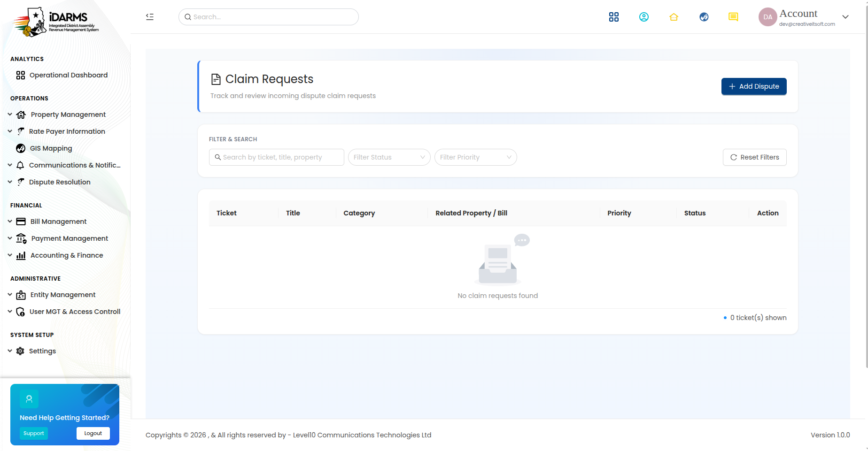Click the Bill Management card icon
Screen dimensions: 868x451
[x=21, y=222]
